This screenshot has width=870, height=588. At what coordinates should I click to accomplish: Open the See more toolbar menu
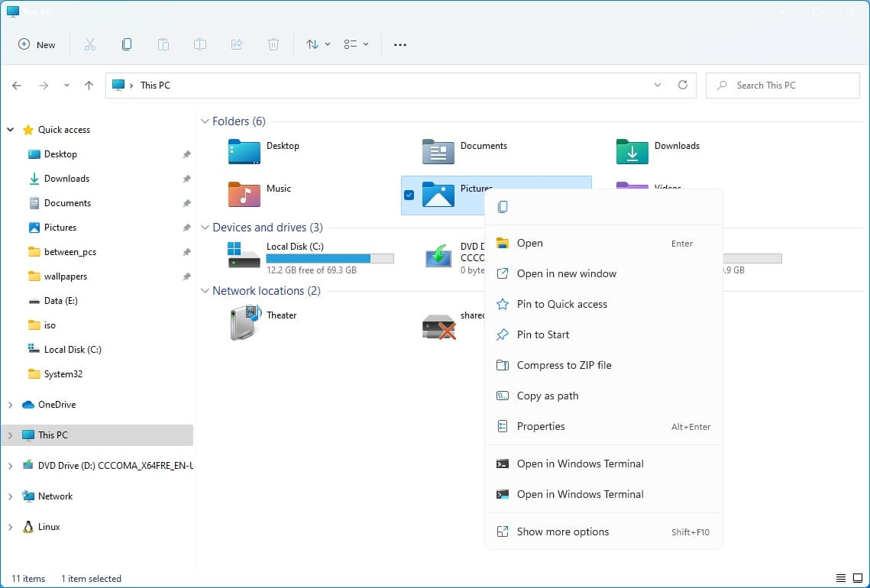click(x=399, y=44)
